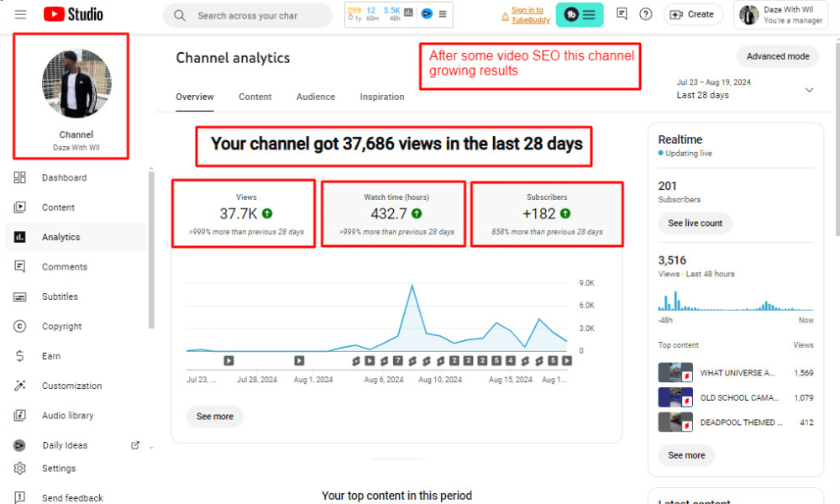Open the Earn page in sidebar

click(50, 356)
